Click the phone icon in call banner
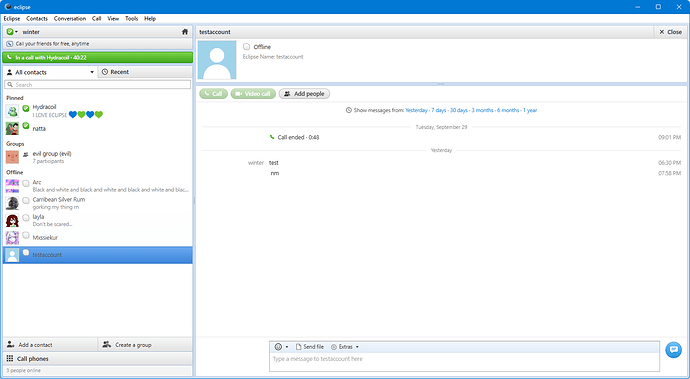The width and height of the screenshot is (690, 379). tap(9, 57)
